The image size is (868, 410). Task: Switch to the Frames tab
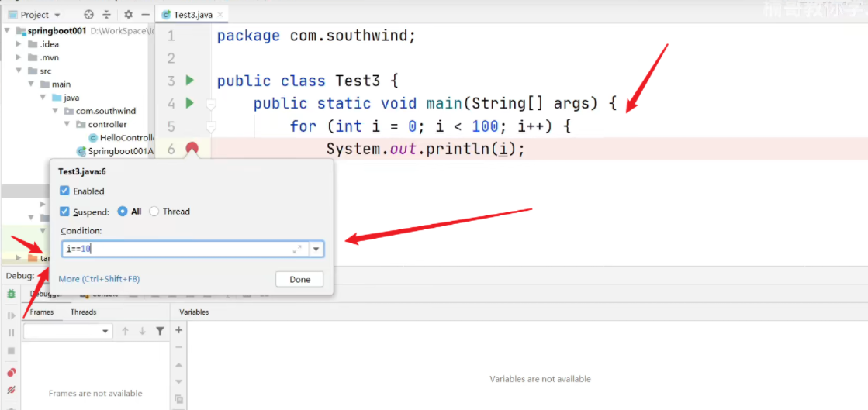point(42,312)
